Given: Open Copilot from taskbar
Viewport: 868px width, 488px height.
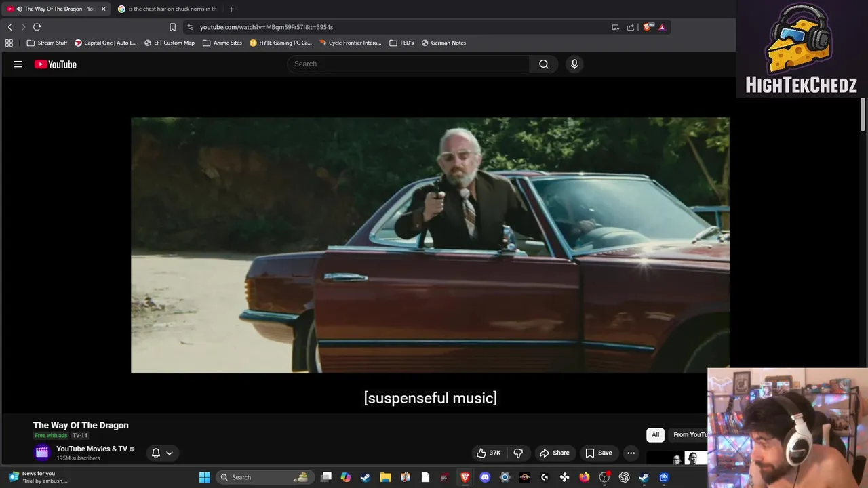Looking at the screenshot, I should [346, 477].
